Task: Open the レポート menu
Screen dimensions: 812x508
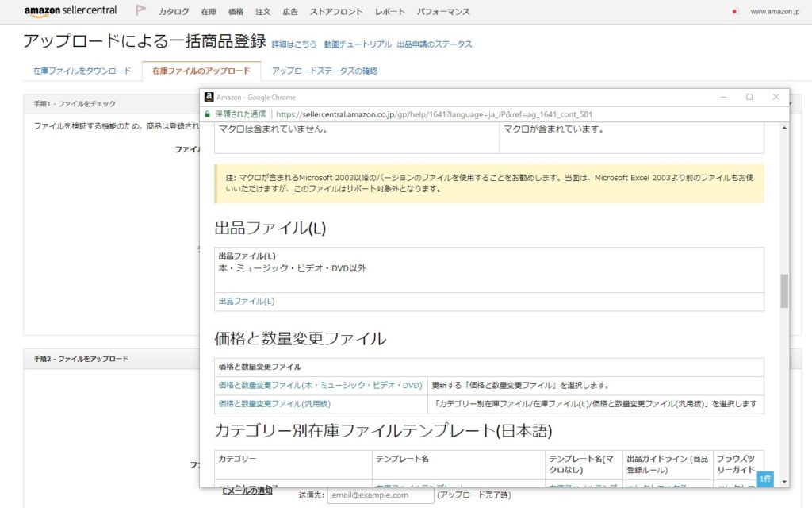Action: click(389, 11)
